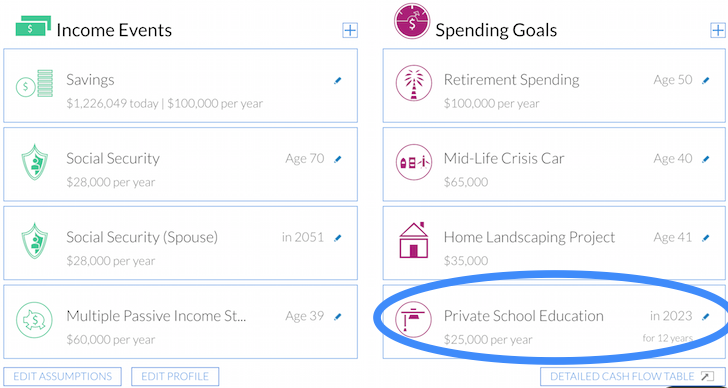Edit Home Landscaping Project pencil icon
Screen dimensions: 728x388
click(x=706, y=238)
